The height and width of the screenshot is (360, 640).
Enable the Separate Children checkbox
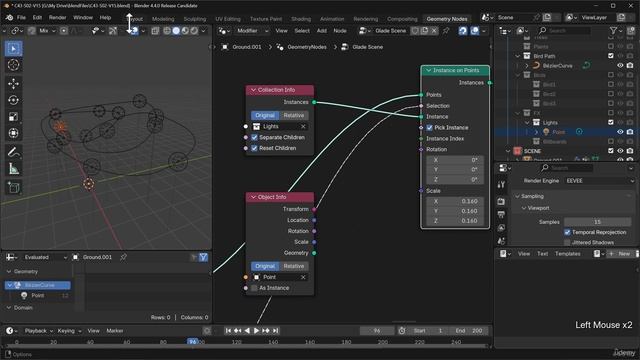pyautogui.click(x=254, y=138)
